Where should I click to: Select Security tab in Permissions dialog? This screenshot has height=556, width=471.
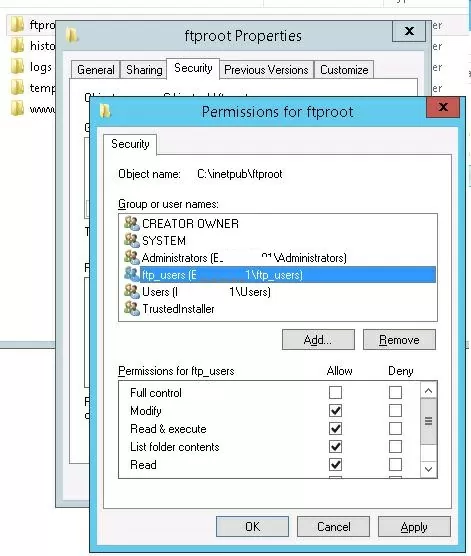130,144
